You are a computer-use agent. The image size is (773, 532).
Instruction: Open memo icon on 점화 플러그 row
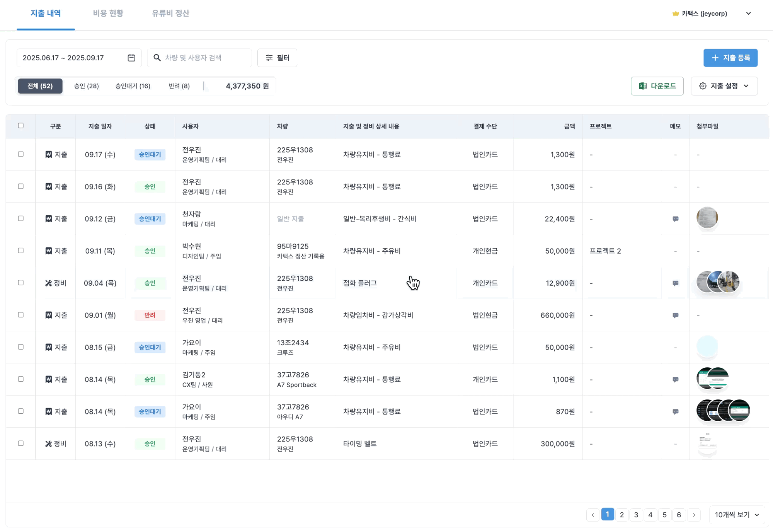(675, 283)
